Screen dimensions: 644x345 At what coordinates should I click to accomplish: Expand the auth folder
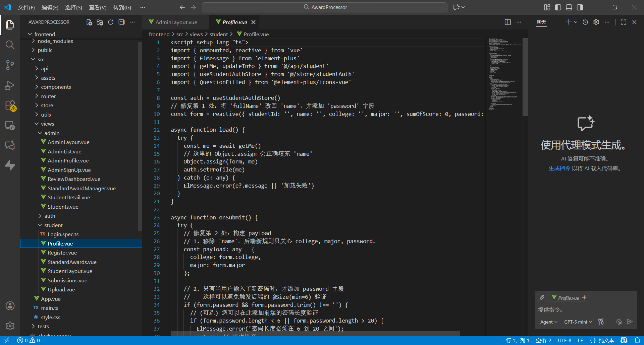(81, 216)
